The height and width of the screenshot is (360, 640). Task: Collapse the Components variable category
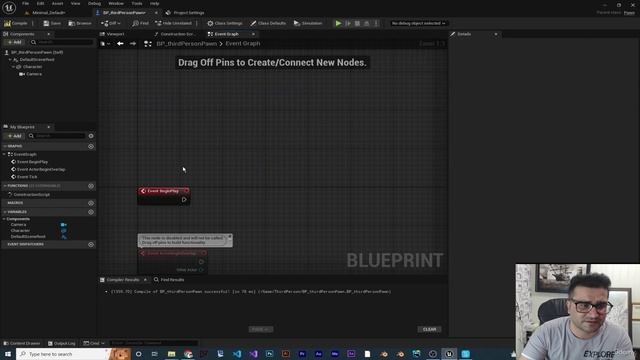tap(4, 219)
